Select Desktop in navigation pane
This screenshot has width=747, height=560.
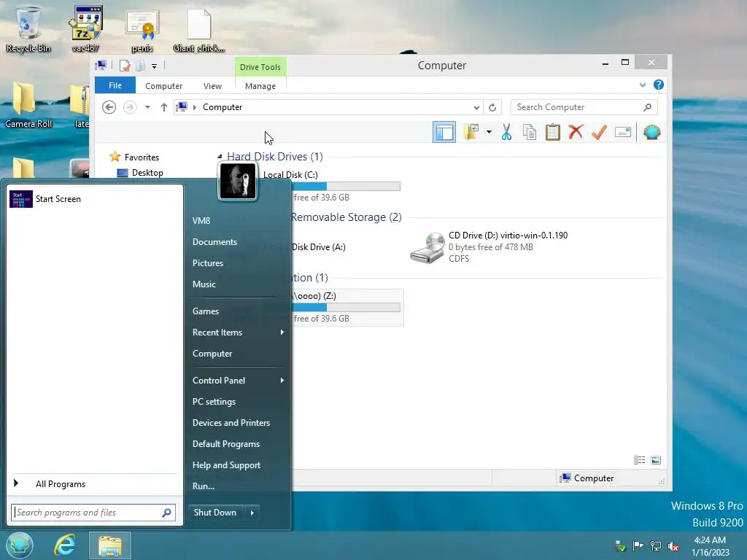pos(147,172)
